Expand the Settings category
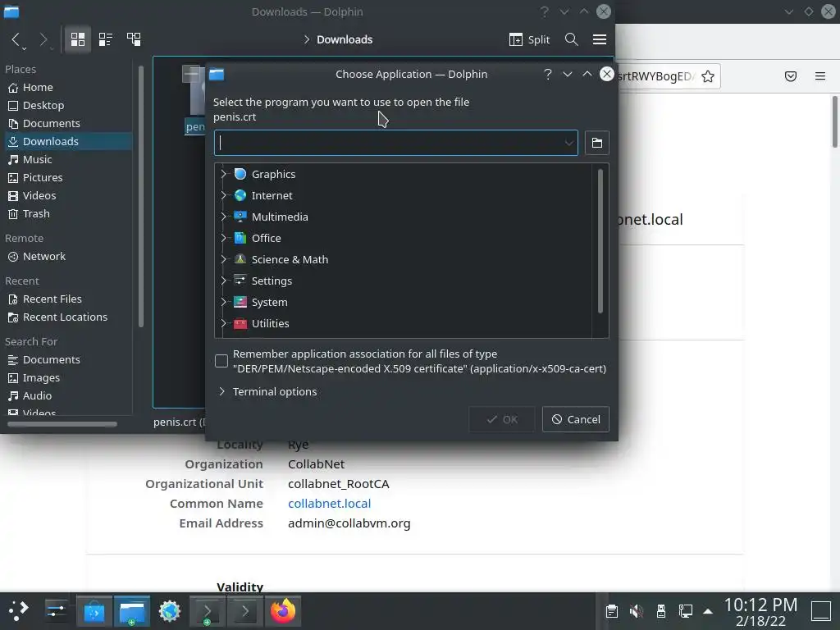This screenshot has width=840, height=630. click(x=223, y=281)
